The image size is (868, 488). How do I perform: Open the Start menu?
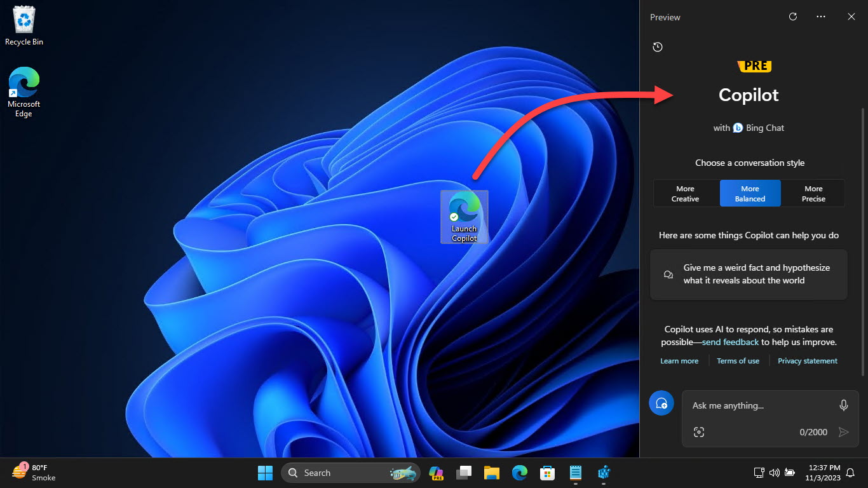(265, 473)
